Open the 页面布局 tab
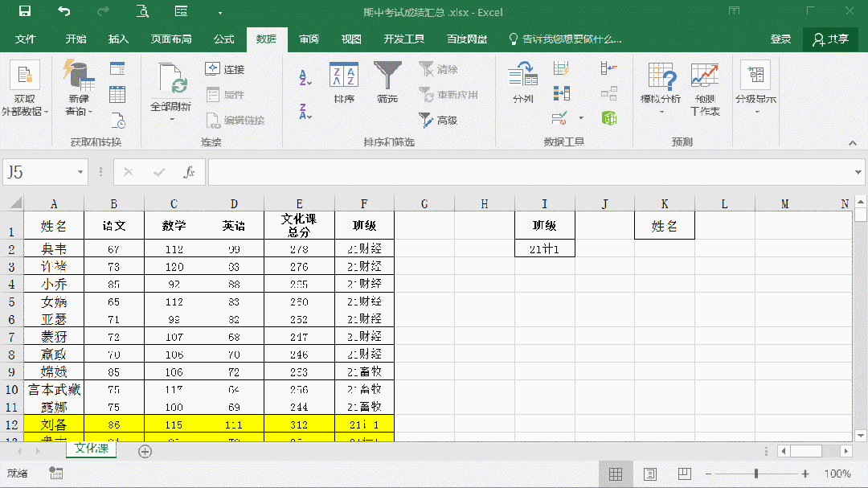 [171, 39]
